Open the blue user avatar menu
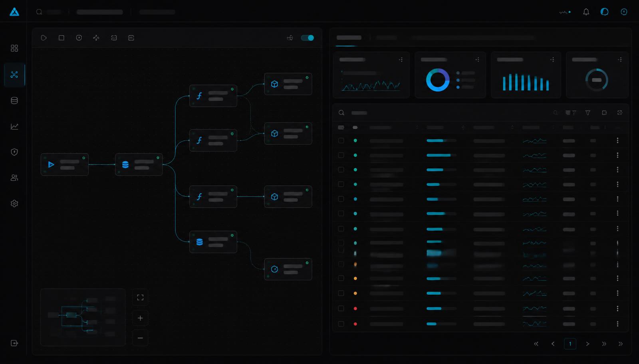Viewport: 639px width, 364px height. pos(605,12)
